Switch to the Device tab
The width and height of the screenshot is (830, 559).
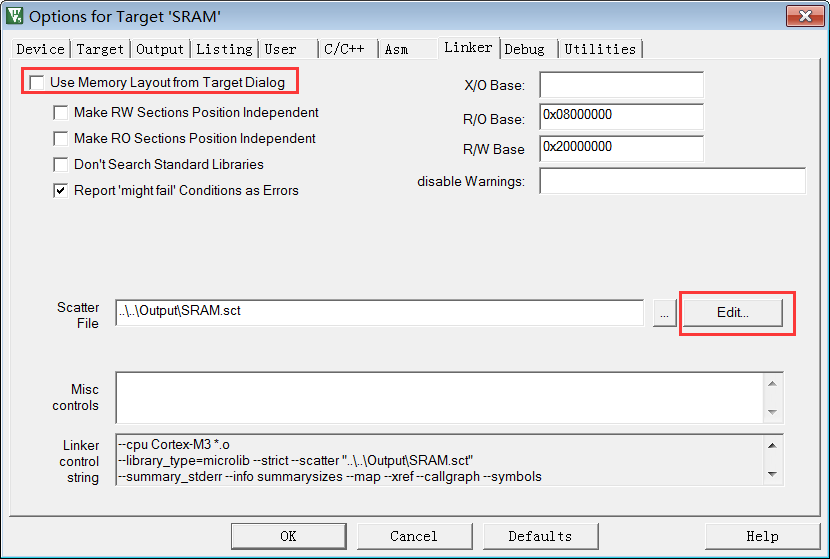[40, 49]
